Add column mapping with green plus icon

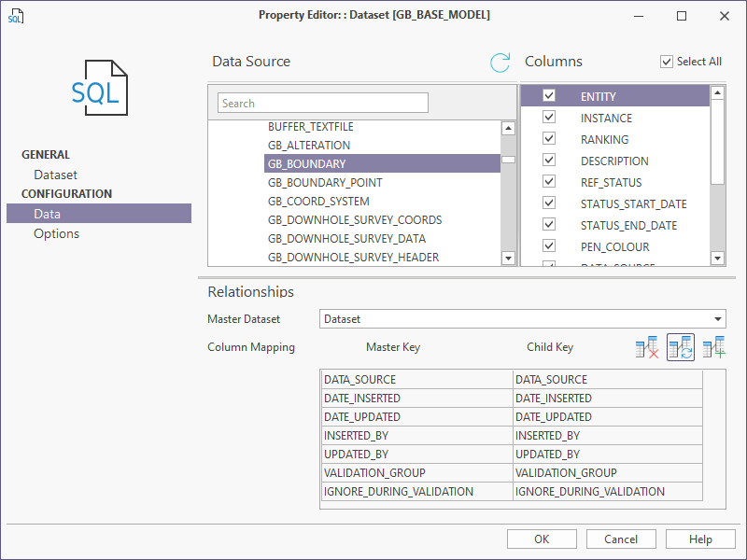point(714,348)
